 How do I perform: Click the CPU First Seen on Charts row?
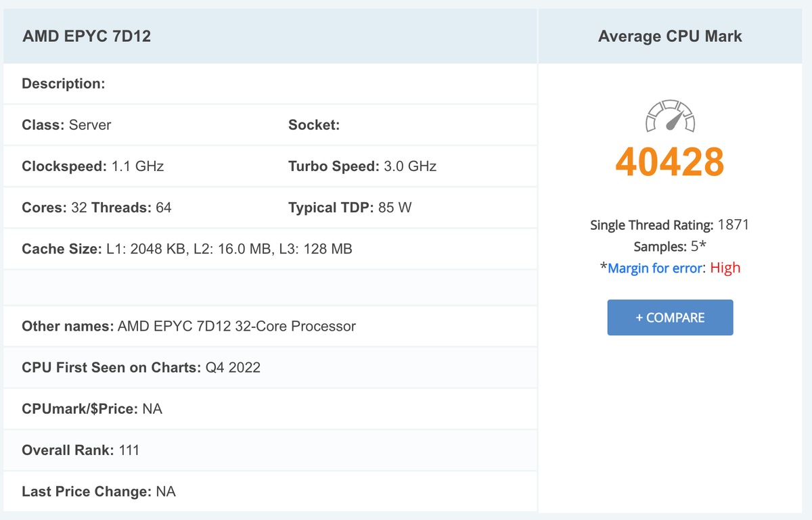[x=141, y=368]
